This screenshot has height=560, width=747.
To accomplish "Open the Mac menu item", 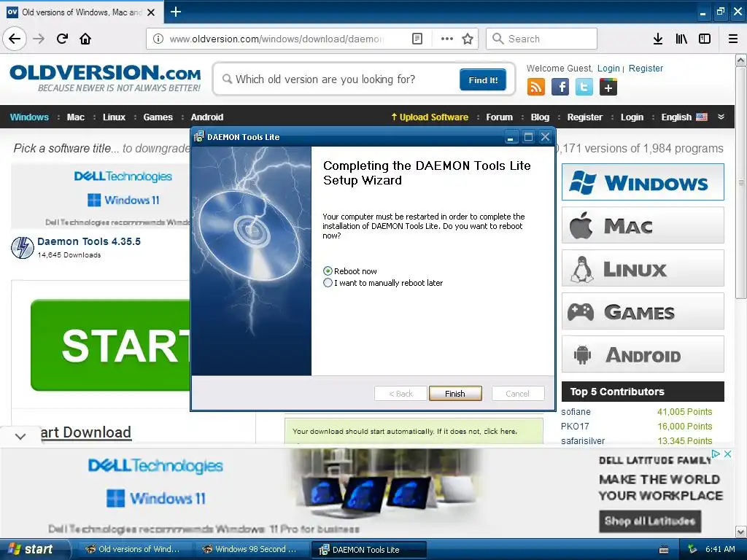I will [75, 117].
